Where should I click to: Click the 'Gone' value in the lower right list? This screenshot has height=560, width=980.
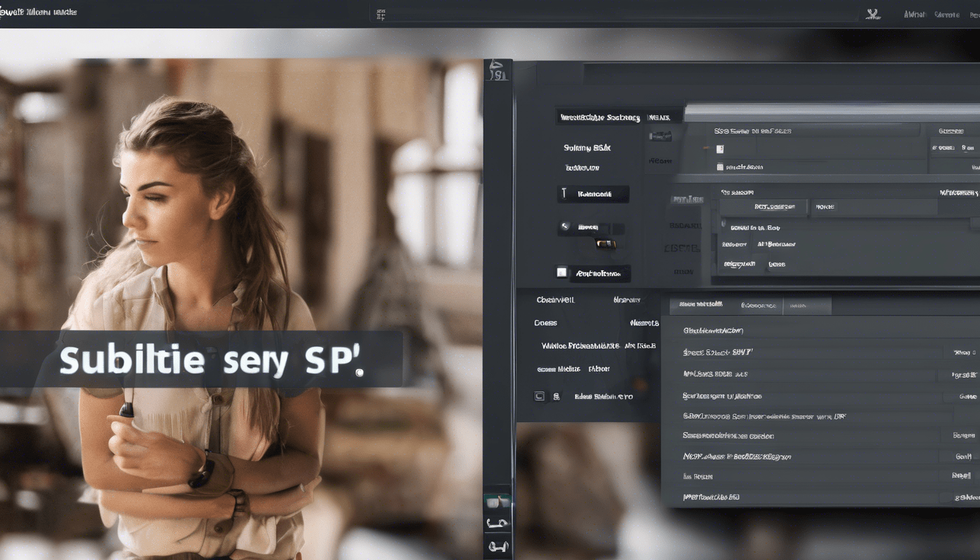(x=968, y=397)
